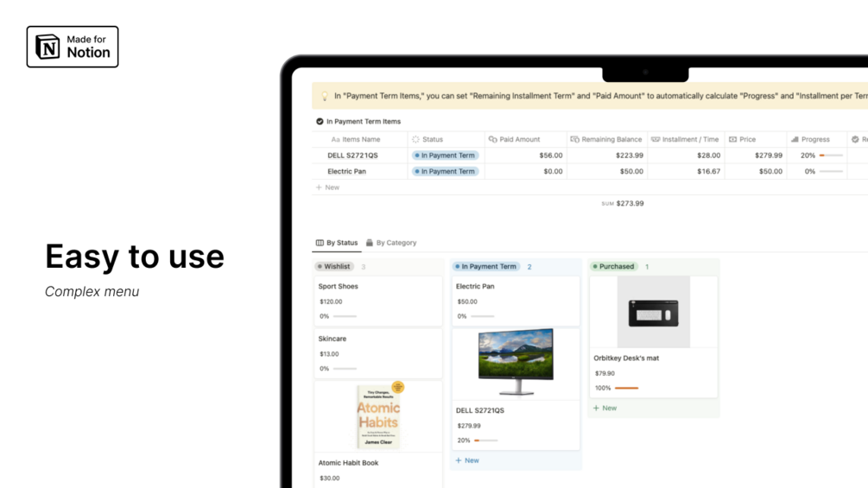
Task: Click the In Payment Term count 2
Action: [x=529, y=267]
